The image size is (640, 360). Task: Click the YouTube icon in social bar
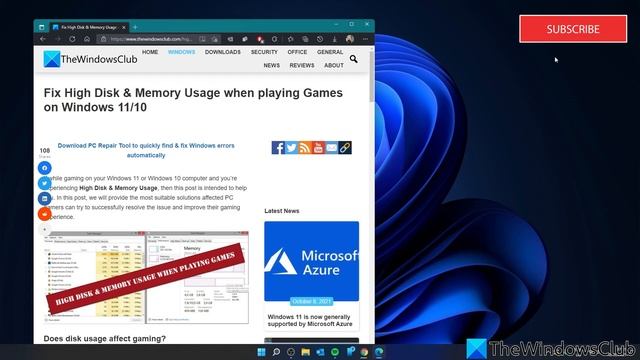pyautogui.click(x=318, y=148)
